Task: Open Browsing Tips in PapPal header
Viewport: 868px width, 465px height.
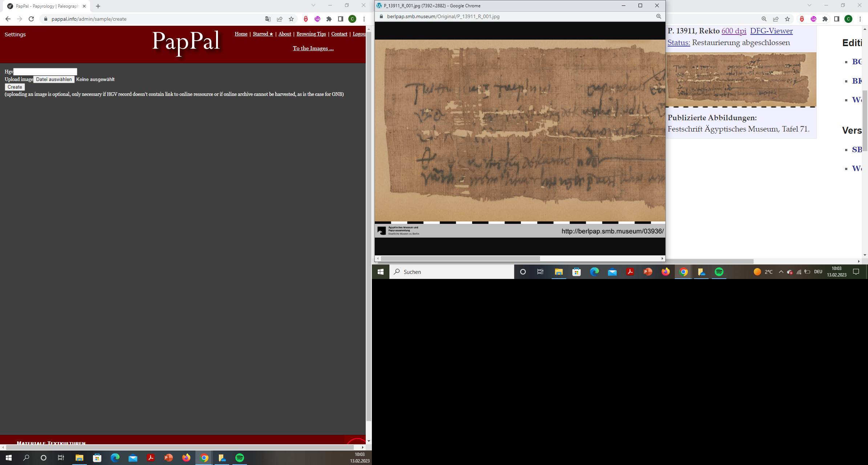Action: (x=311, y=34)
